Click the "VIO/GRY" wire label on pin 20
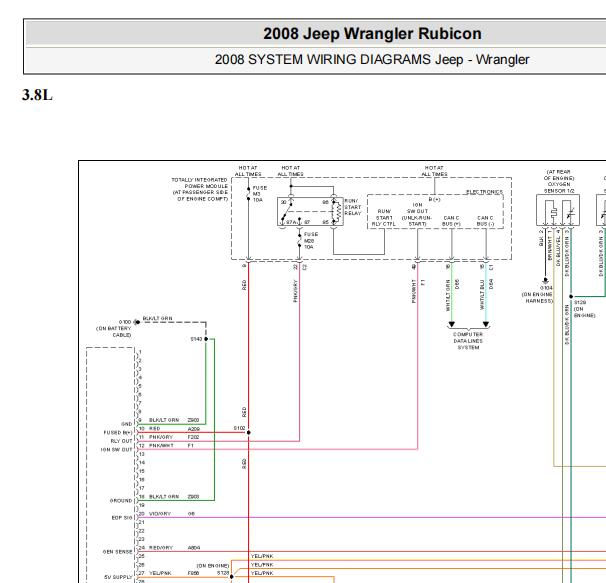606x583 pixels. pos(160,513)
